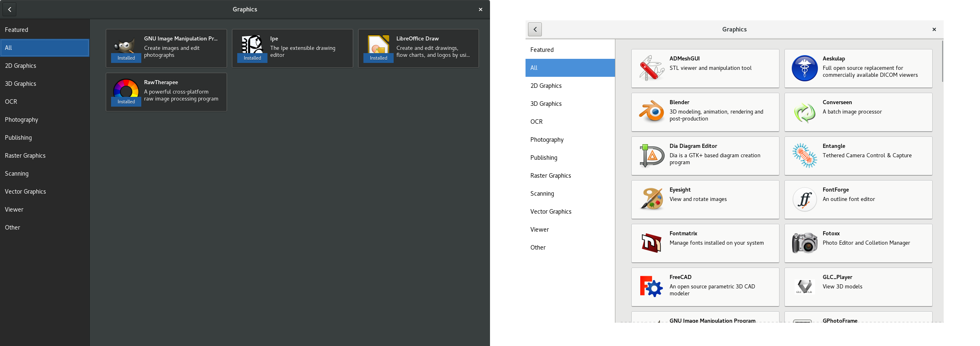The image size is (980, 346).
Task: Click the 'RawTherapee' title text
Action: (161, 82)
